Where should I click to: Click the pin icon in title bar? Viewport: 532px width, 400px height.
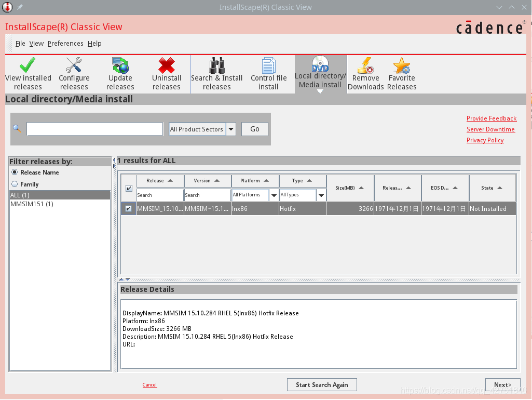pos(20,7)
